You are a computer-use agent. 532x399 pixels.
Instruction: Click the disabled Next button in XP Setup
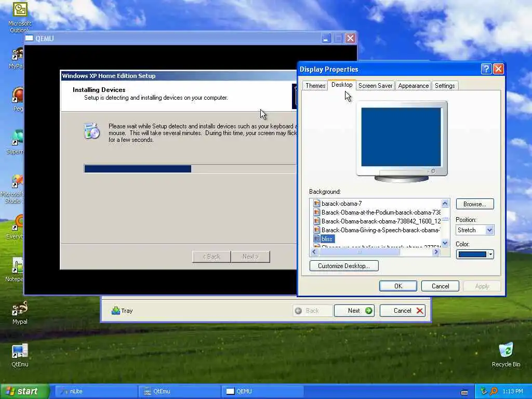(250, 257)
